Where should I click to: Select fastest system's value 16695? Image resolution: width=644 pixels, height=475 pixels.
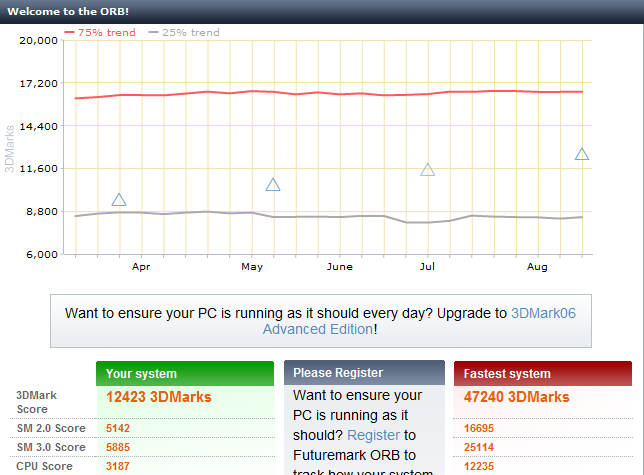click(x=479, y=428)
